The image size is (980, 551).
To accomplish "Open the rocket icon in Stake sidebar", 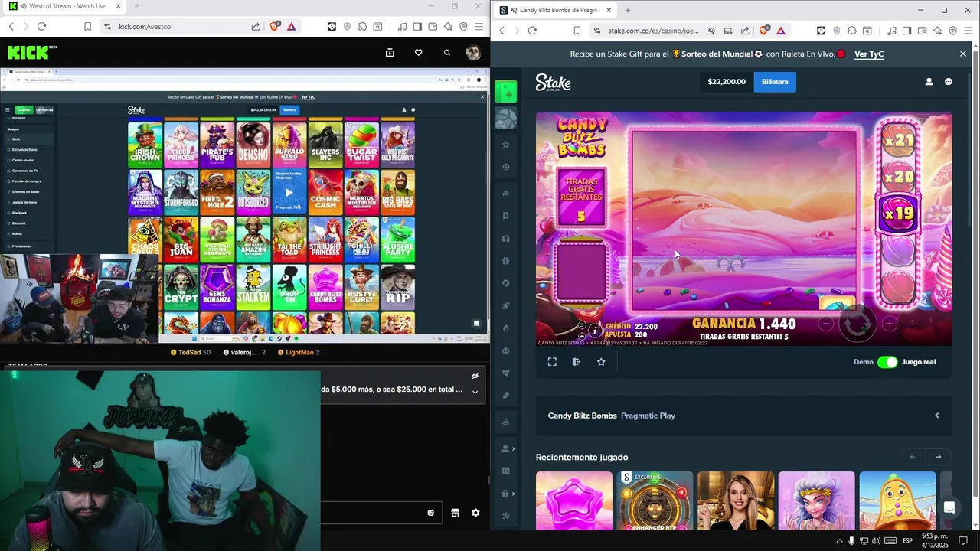I will (x=505, y=306).
